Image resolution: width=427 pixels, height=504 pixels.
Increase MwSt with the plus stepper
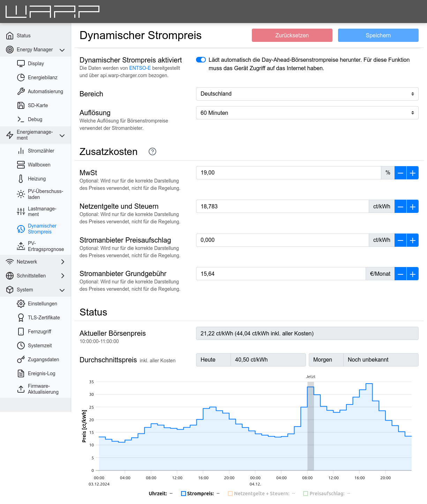[413, 173]
